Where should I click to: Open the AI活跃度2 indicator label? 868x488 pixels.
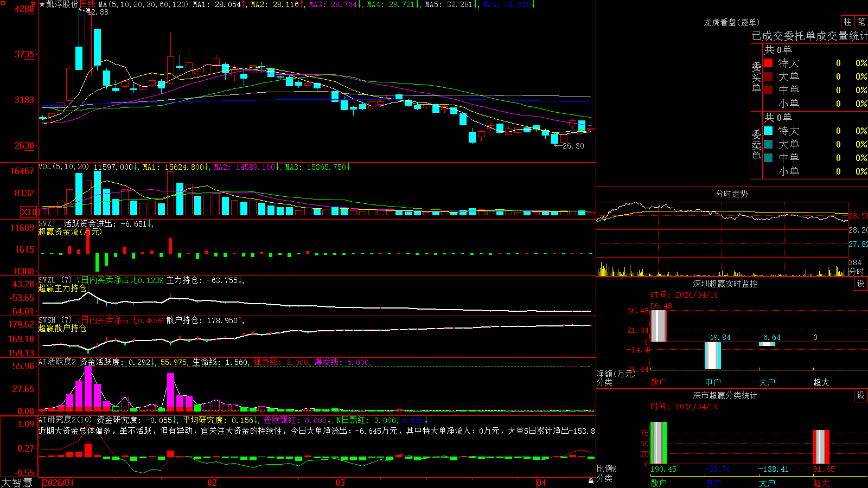click(57, 362)
